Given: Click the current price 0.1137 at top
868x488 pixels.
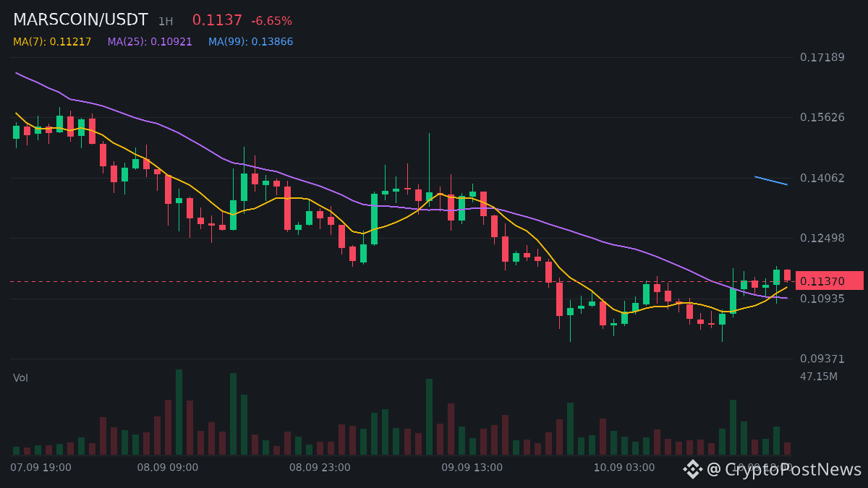Looking at the screenshot, I should 217,20.
